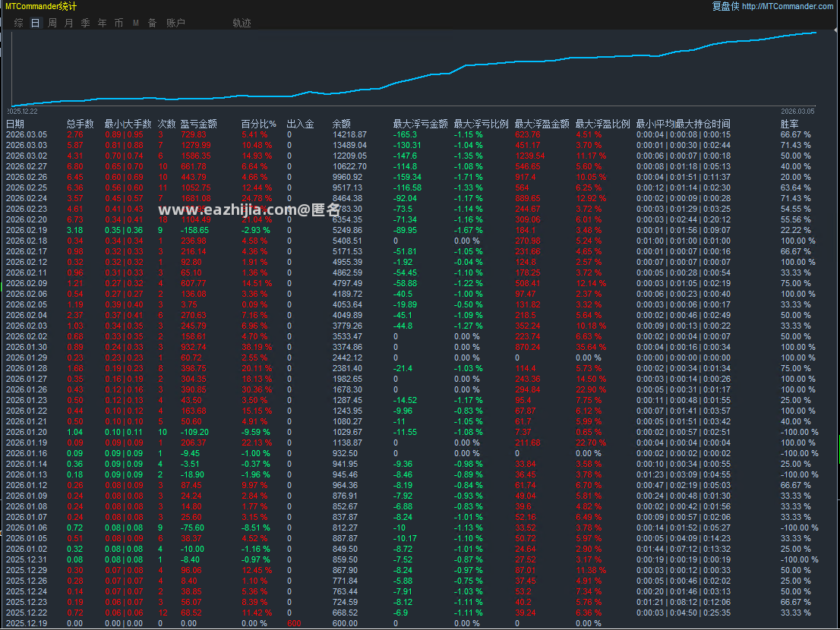
Task: Click the 最大浮亏比例 column header
Action: pyautogui.click(x=481, y=124)
